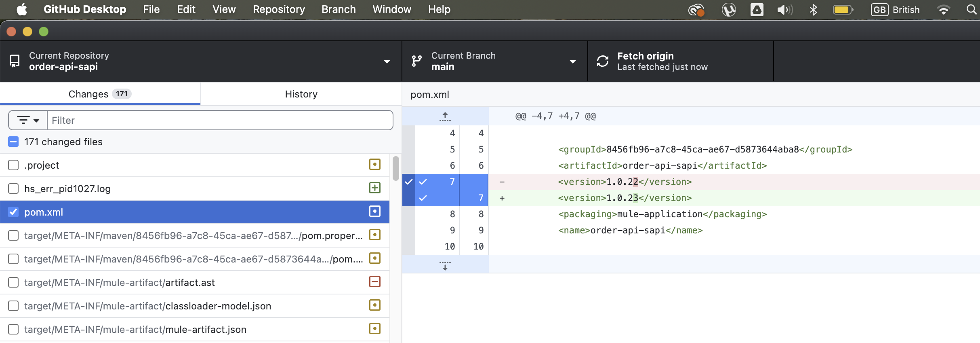Toggle the whole hunk selection bar

408,190
